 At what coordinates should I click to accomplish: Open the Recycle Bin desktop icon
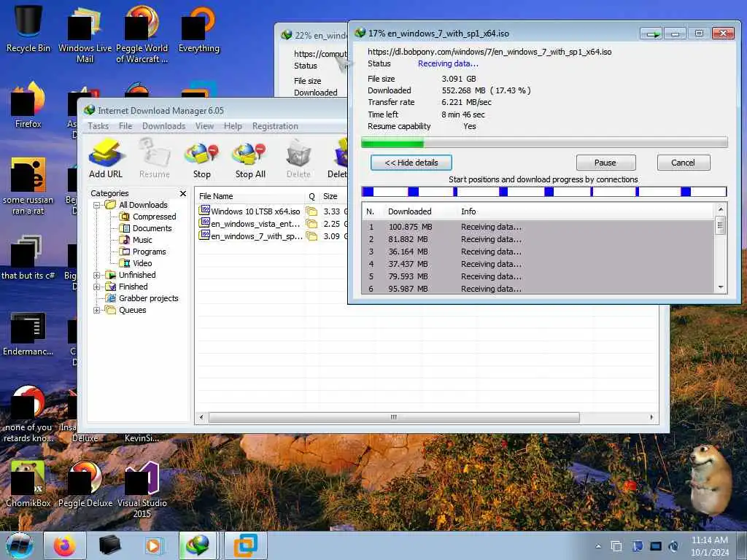click(28, 28)
